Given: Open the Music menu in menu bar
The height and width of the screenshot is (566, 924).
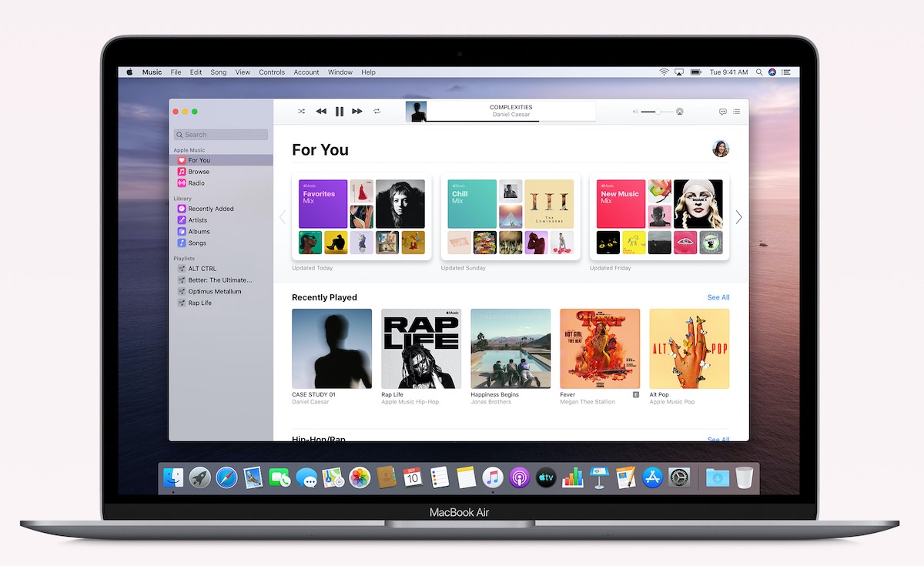Looking at the screenshot, I should coord(152,72).
